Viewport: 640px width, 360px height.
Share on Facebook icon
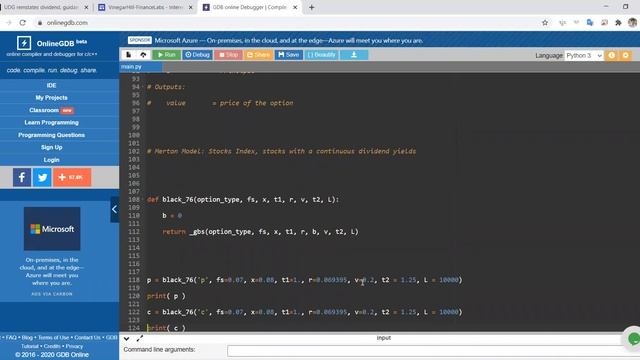22,177
